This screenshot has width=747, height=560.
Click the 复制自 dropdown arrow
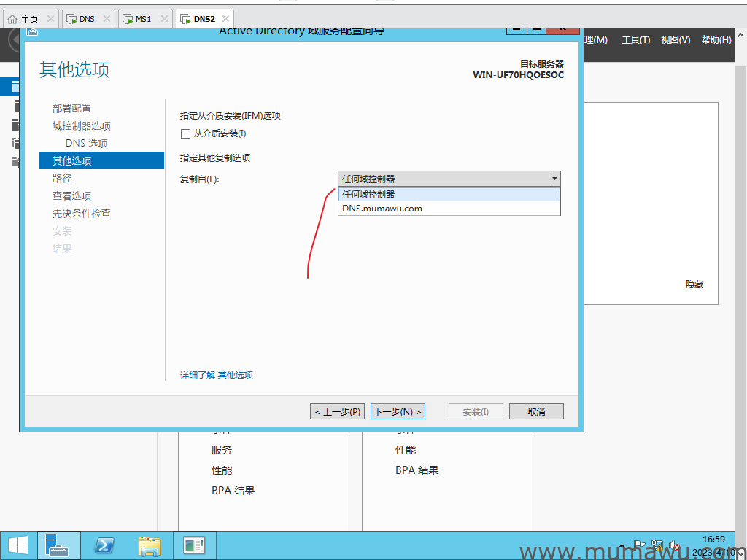[x=554, y=179]
